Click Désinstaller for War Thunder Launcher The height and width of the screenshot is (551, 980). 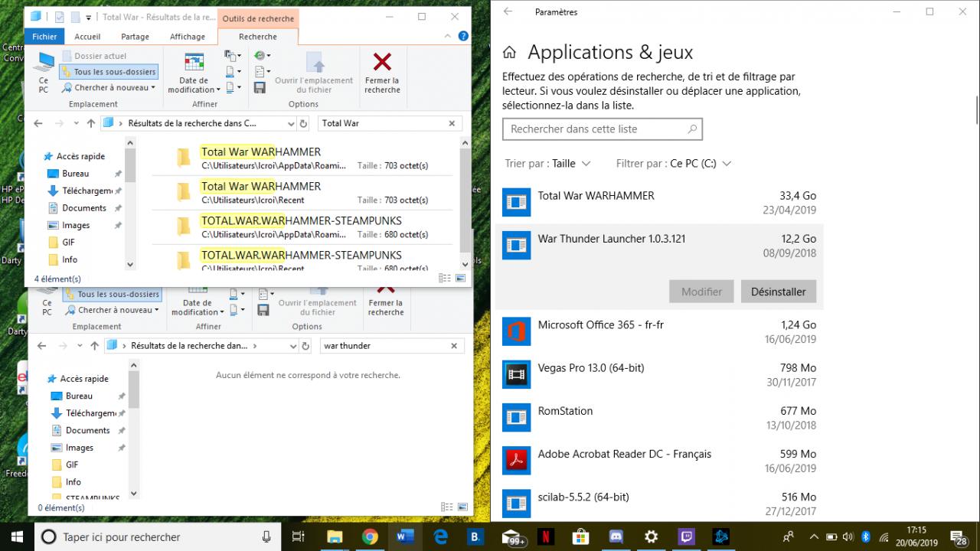[x=779, y=292]
